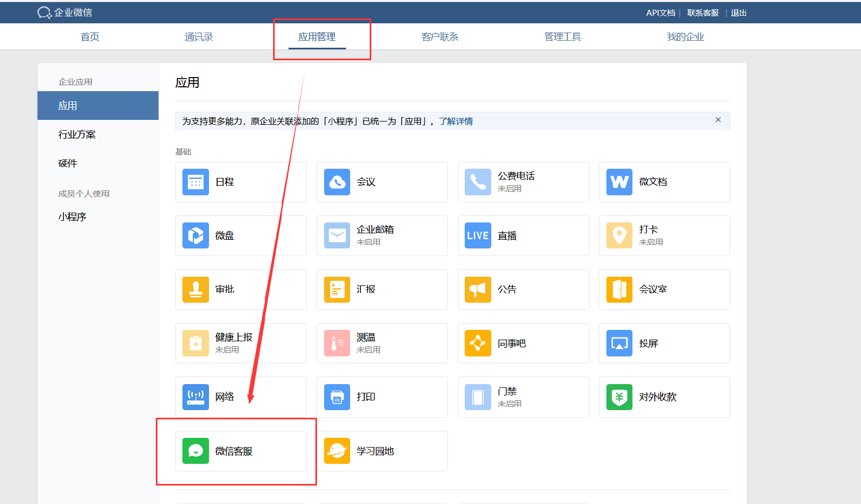
Task: Go to the 首页 tab
Action: click(90, 37)
